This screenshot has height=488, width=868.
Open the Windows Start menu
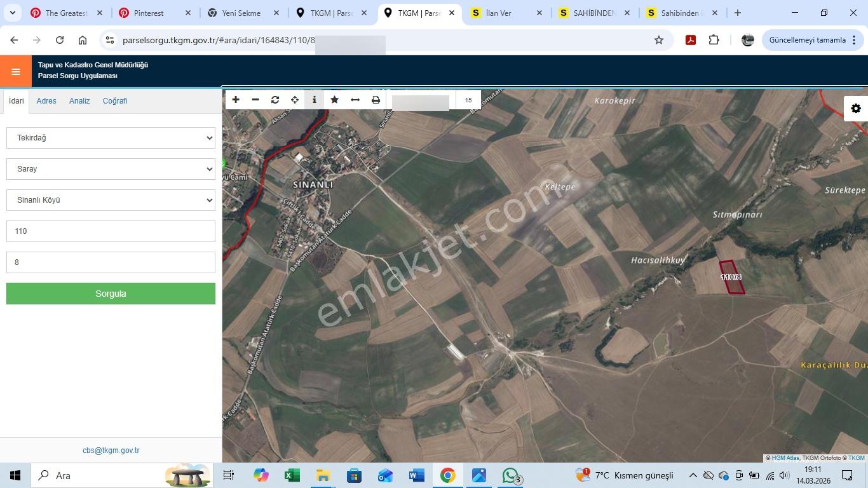click(x=15, y=475)
